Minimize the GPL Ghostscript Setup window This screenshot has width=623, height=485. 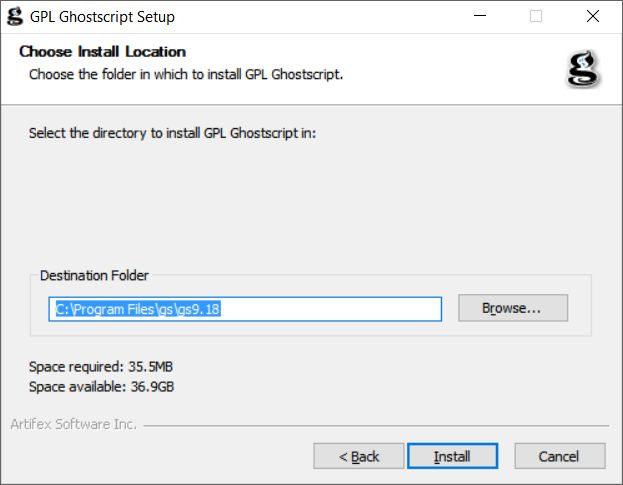tap(490, 16)
